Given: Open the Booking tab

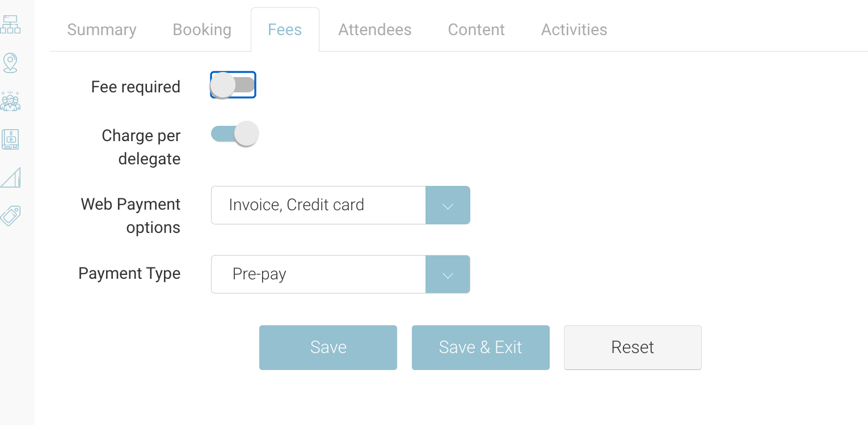Looking at the screenshot, I should tap(202, 29).
